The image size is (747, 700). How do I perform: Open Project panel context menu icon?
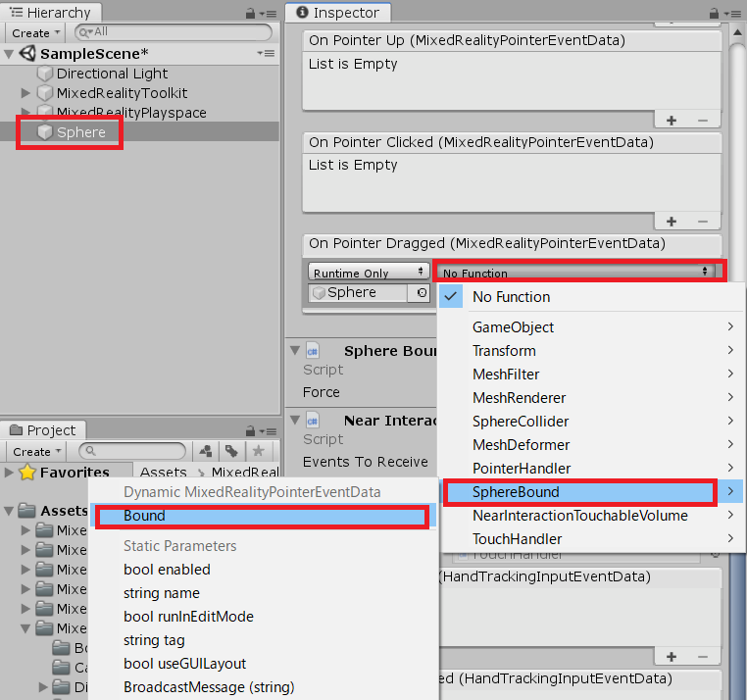(x=268, y=431)
